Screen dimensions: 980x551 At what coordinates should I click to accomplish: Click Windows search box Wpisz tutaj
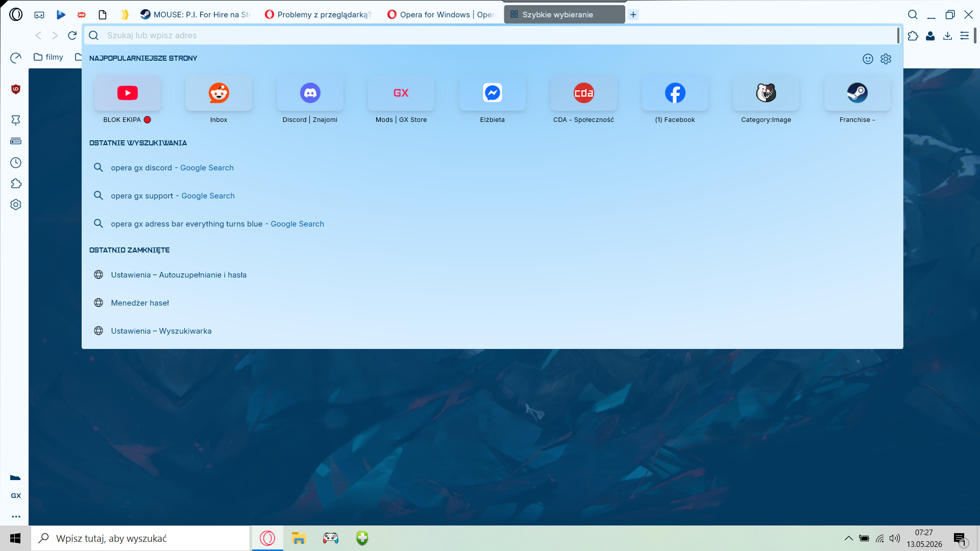click(x=141, y=538)
